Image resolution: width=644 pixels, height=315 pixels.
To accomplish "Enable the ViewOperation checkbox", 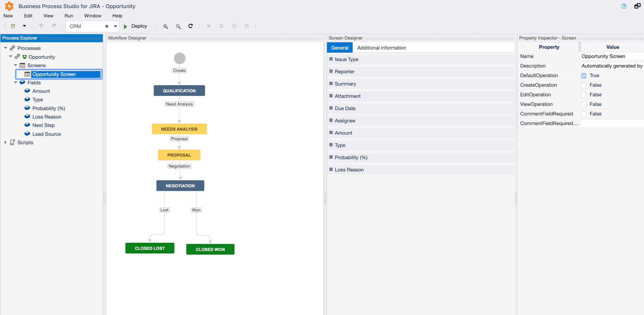I will pyautogui.click(x=584, y=104).
